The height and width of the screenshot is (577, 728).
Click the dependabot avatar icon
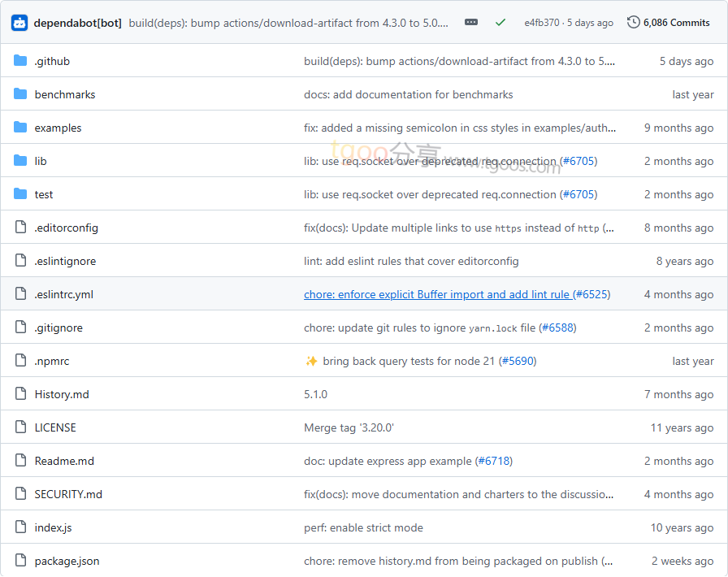point(19,23)
